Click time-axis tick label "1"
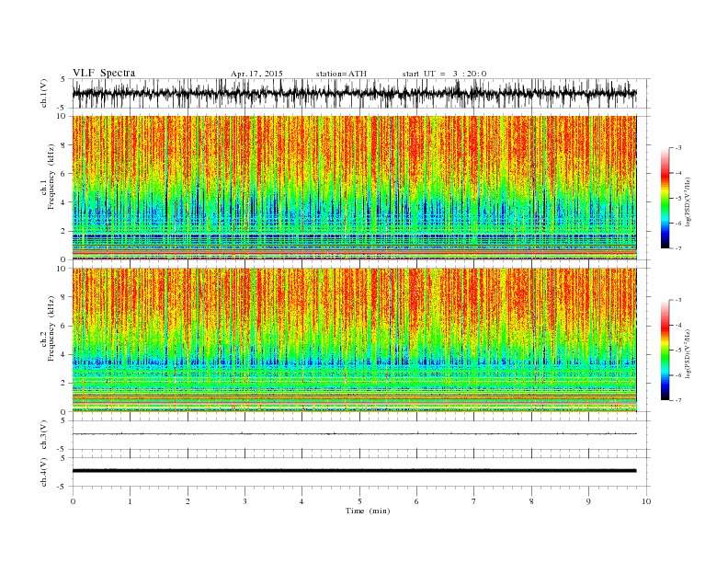728x563 pixels. click(x=130, y=501)
